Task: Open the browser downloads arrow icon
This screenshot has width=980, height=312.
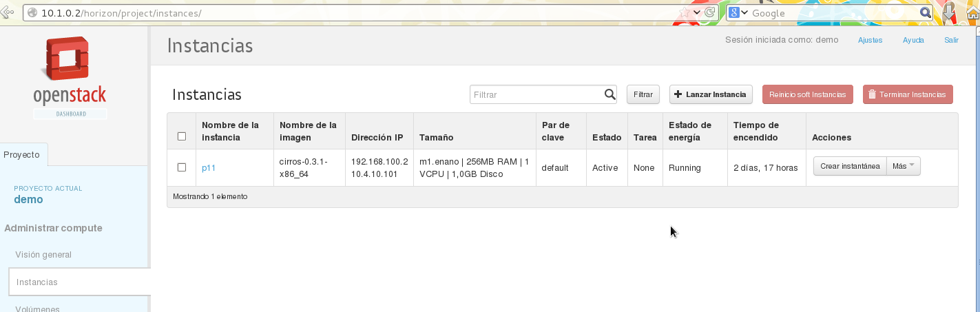Action: (x=948, y=12)
